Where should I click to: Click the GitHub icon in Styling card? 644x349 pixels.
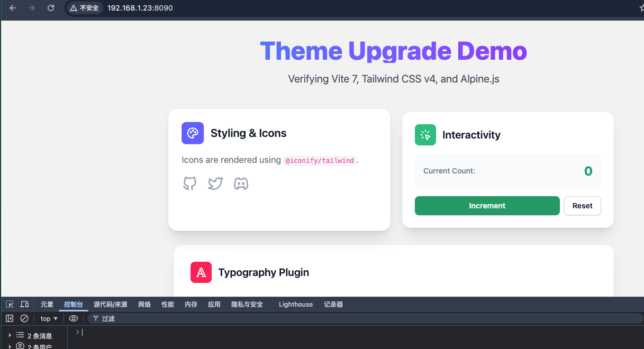tap(189, 183)
